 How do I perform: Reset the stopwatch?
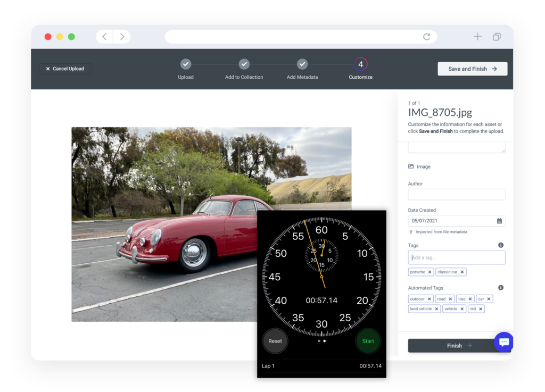point(275,341)
